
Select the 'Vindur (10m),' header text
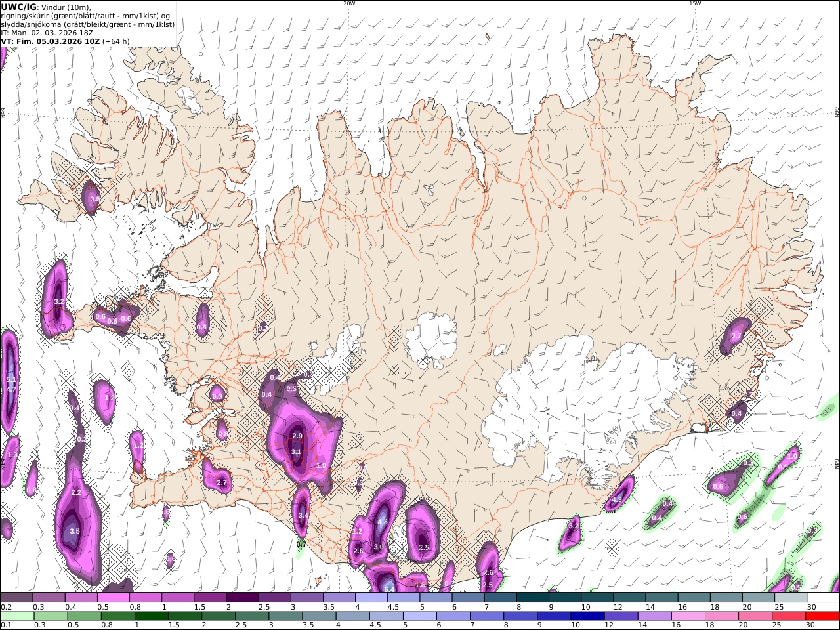click(x=66, y=7)
